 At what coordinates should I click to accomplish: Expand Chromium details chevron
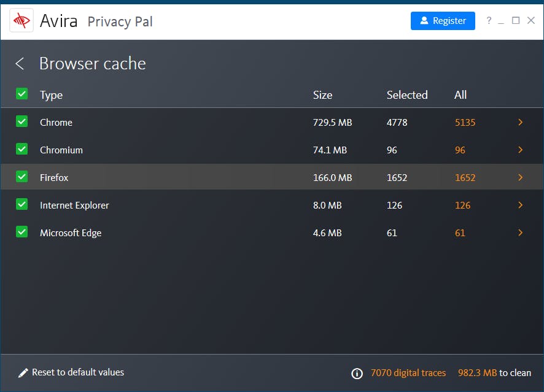(x=520, y=150)
